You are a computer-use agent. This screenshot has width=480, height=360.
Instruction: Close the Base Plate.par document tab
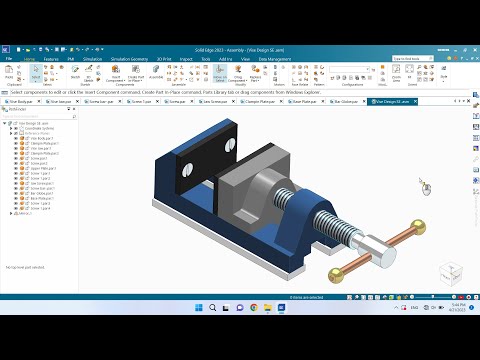click(x=322, y=101)
